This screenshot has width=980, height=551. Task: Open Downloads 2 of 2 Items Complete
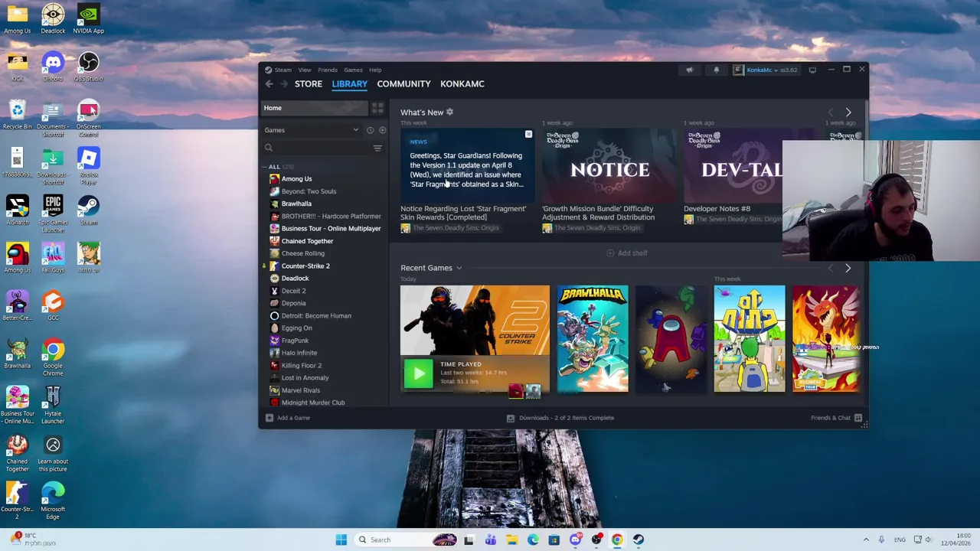pyautogui.click(x=567, y=418)
